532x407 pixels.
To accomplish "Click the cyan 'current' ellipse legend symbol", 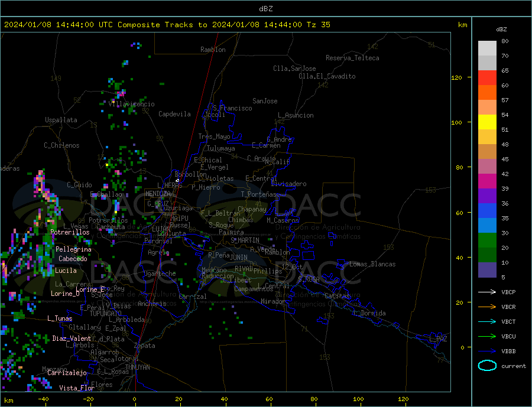I will (487, 366).
